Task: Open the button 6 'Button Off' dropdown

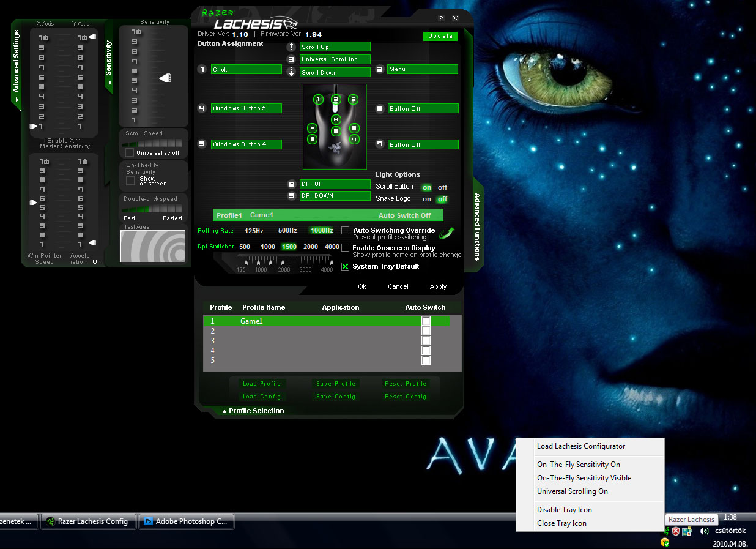Action: [423, 108]
